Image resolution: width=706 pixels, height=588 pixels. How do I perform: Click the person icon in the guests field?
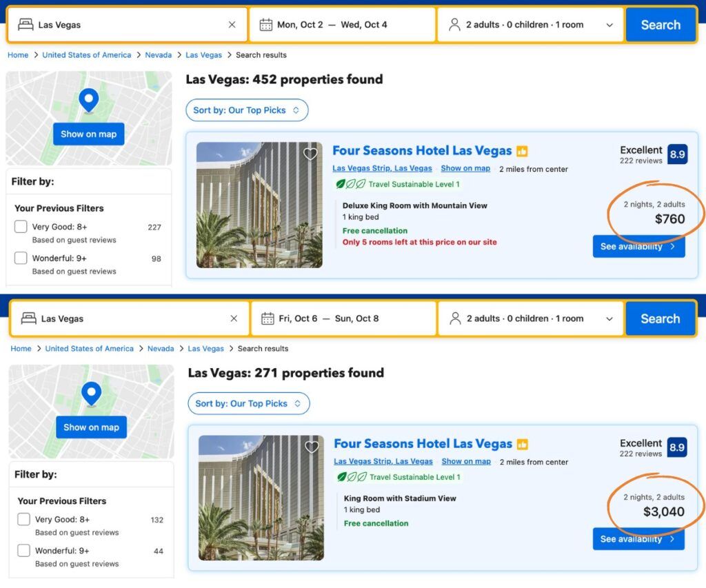coord(454,24)
